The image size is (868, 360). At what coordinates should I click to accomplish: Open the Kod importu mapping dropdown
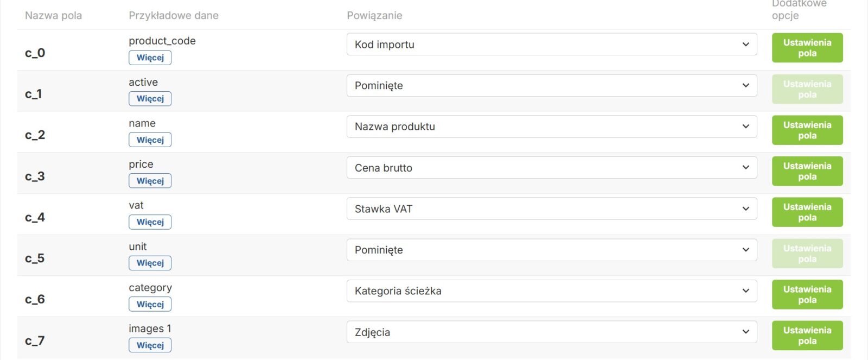pyautogui.click(x=551, y=45)
